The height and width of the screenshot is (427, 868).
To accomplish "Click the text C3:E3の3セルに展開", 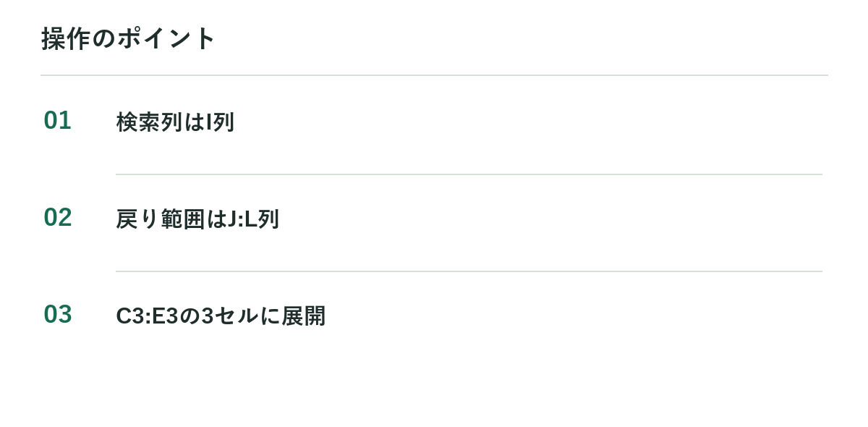I will coord(221,316).
